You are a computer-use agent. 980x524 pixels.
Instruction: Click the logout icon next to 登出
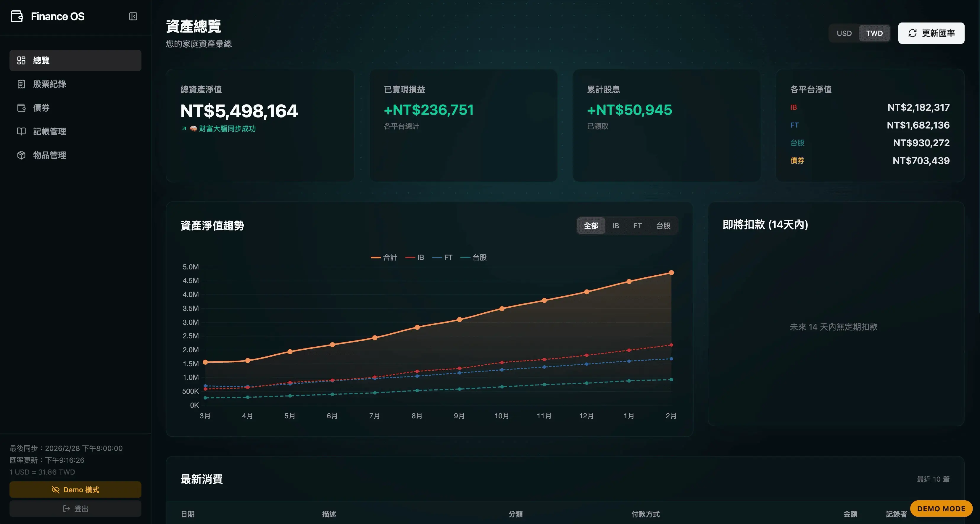point(66,508)
